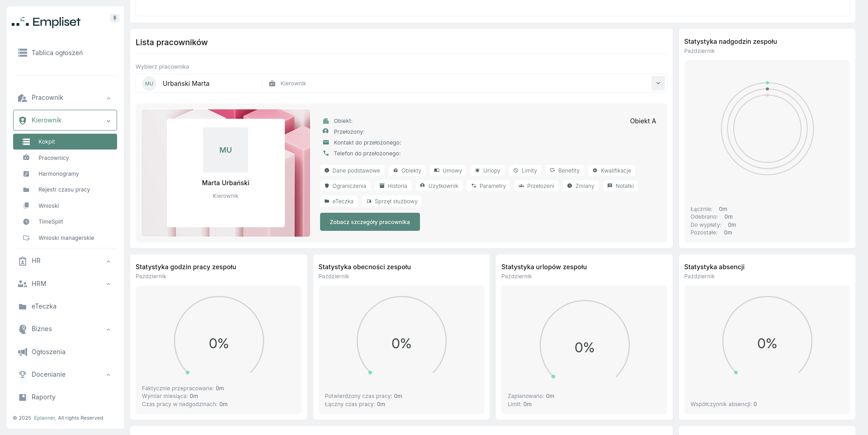Open the employee selection dropdown arrow
The height and width of the screenshot is (435, 868).
point(658,83)
